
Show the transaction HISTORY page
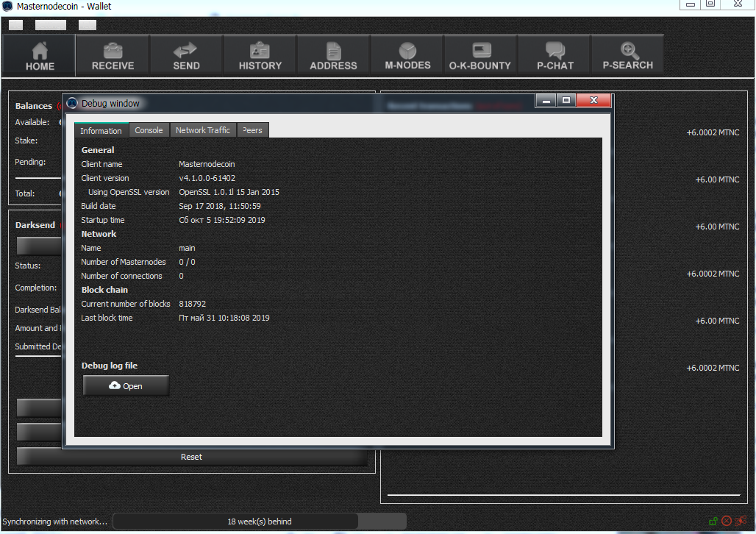click(260, 55)
